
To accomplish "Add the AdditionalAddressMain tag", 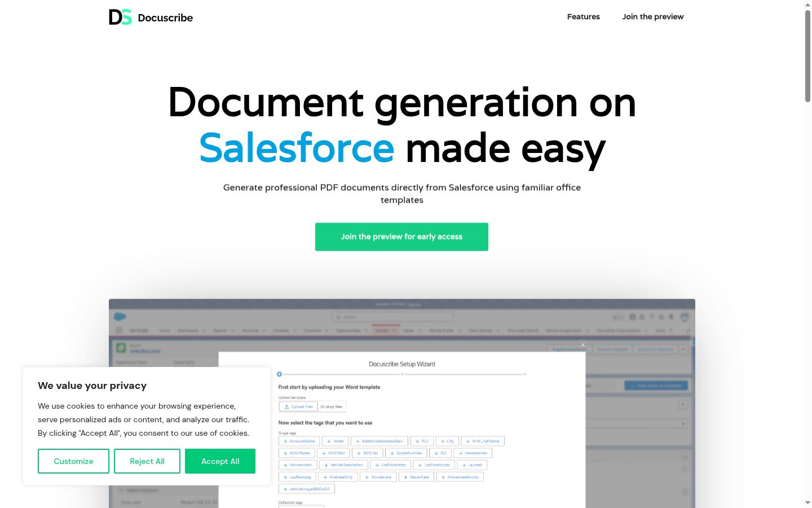I will [379, 441].
